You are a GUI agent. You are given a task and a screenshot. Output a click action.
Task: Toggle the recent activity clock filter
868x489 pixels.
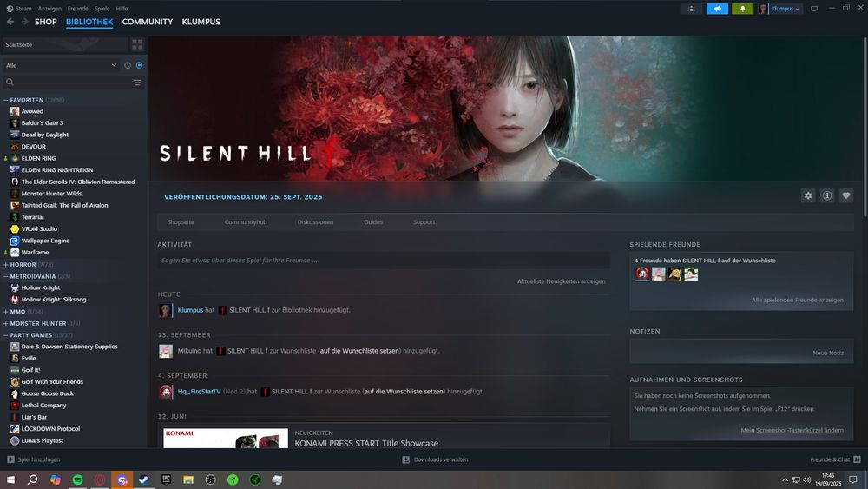[x=128, y=65]
